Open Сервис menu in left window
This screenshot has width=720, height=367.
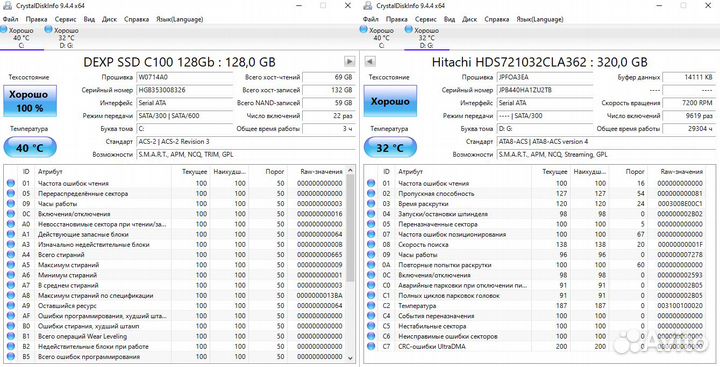(65, 19)
